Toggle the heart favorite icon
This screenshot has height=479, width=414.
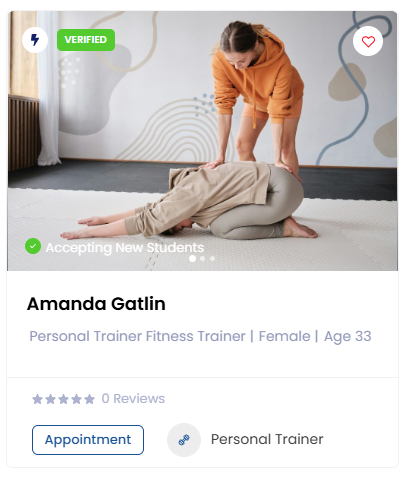(x=368, y=41)
